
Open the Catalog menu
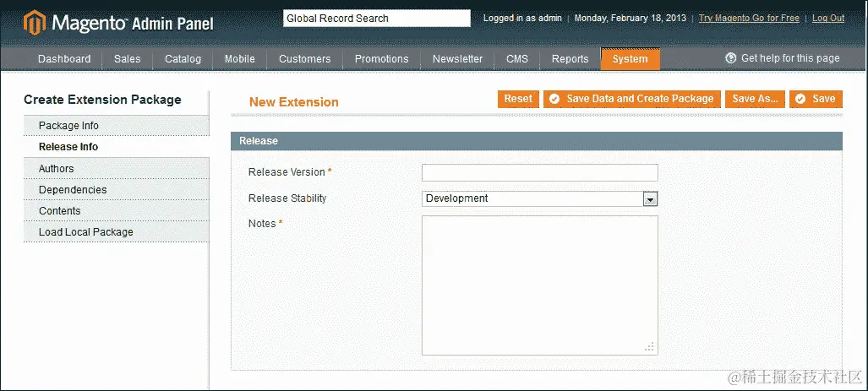183,58
